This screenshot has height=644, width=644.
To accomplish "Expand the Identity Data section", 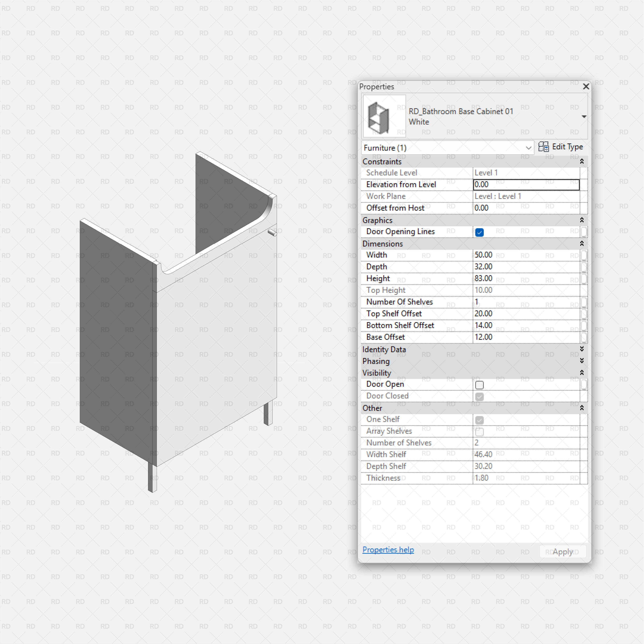I will pyautogui.click(x=582, y=349).
